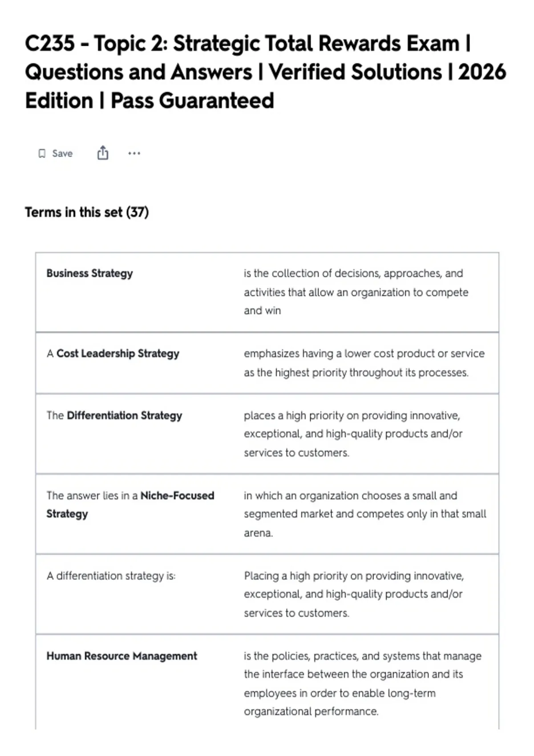Screen dimensions: 534x756
Task: Click the C235 Strategic Total Rewards title
Action: click(x=266, y=72)
